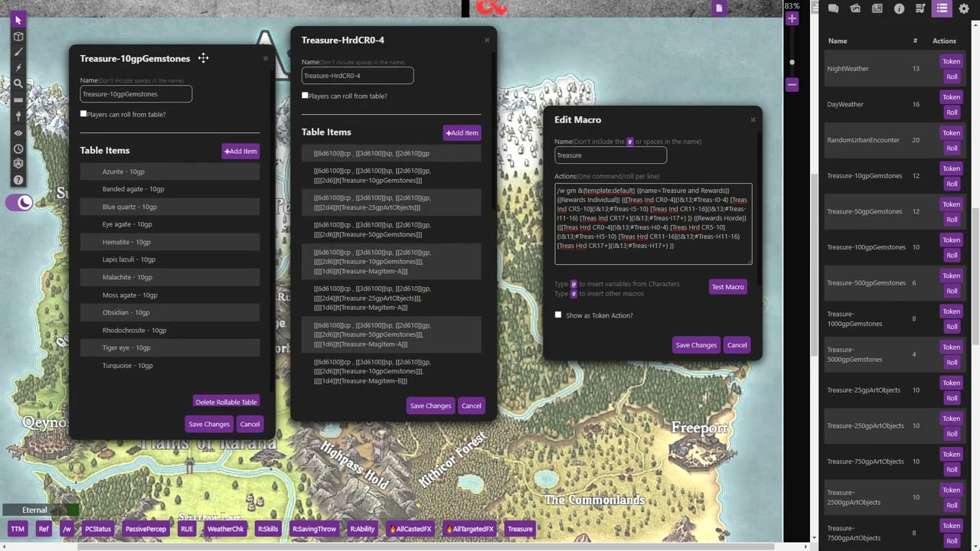The image size is (980, 551).
Task: Open the Obsidian - 10gp table item
Action: [170, 312]
